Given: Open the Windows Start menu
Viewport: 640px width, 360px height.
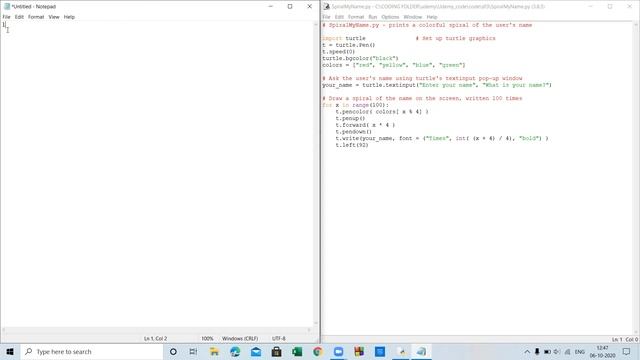Looking at the screenshot, I should (x=10, y=351).
